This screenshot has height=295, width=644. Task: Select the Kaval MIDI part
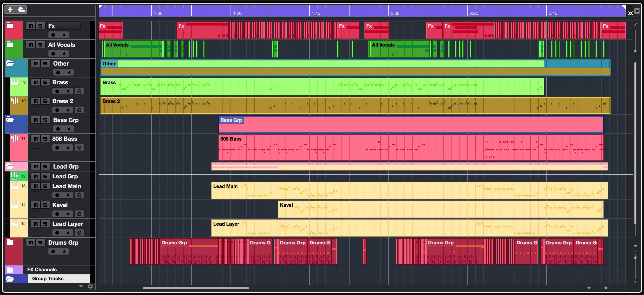coord(441,209)
